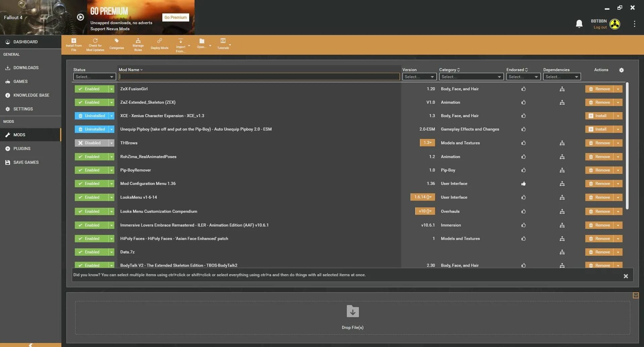Install the Unequip Pipboy mod
The image size is (644, 347).
[x=599, y=129]
